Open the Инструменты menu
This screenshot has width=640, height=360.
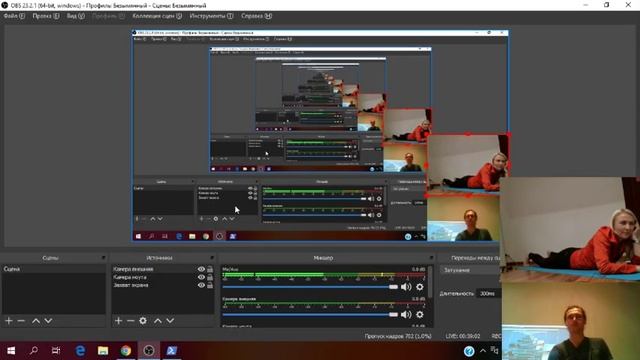click(211, 16)
